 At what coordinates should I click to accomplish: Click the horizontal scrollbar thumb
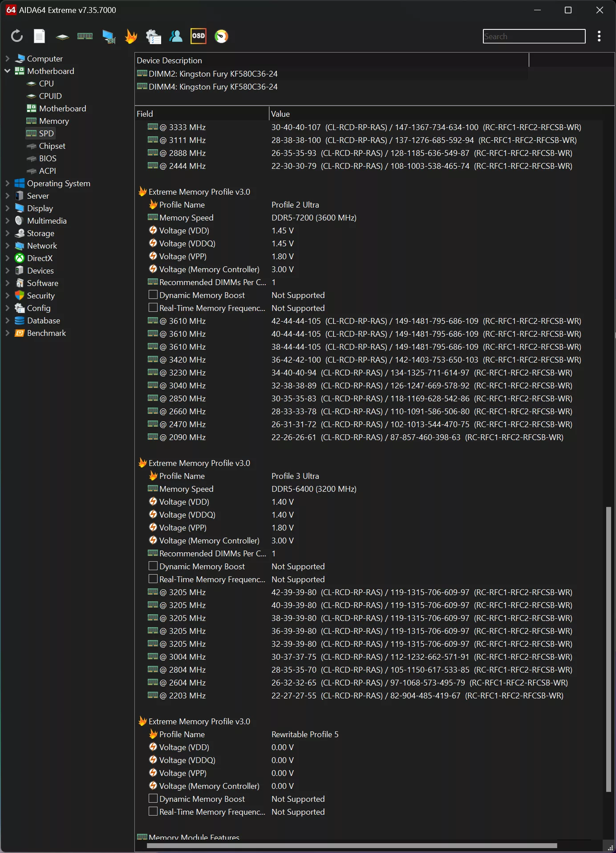[352, 845]
